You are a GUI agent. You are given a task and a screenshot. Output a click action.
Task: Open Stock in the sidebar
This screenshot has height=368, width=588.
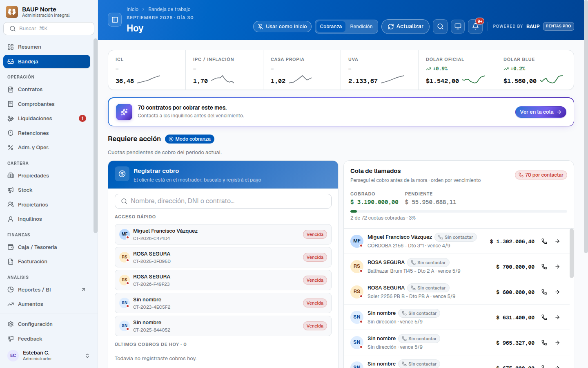point(47,190)
